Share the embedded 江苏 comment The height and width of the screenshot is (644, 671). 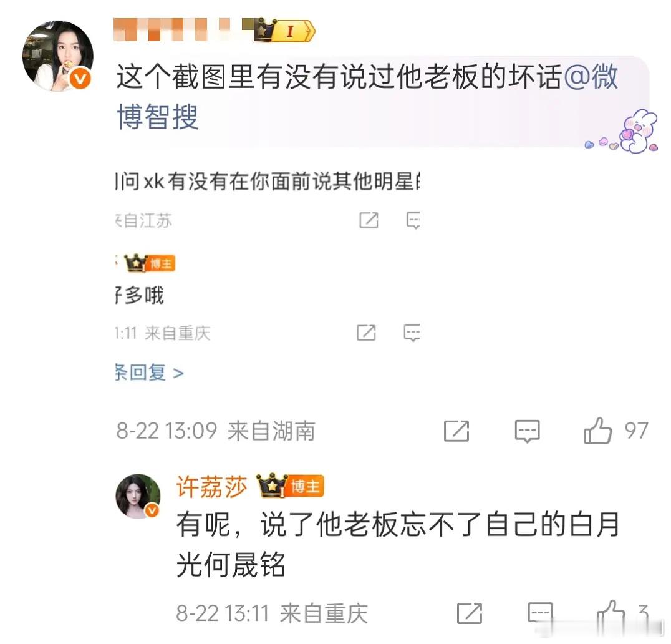tap(369, 220)
